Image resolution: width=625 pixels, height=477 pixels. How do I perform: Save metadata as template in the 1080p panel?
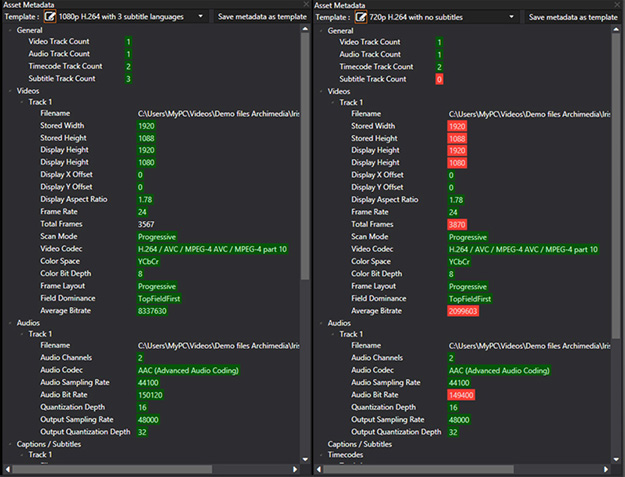coord(262,17)
